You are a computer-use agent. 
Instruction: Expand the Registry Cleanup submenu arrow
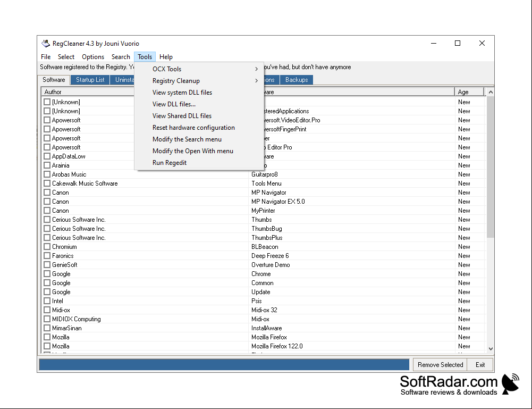coord(256,81)
